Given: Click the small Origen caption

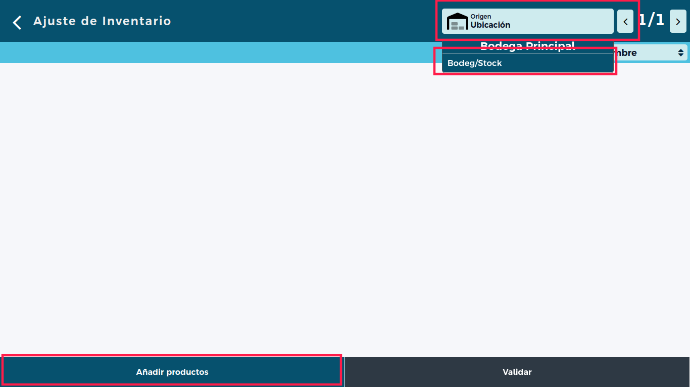Looking at the screenshot, I should click(x=481, y=16).
